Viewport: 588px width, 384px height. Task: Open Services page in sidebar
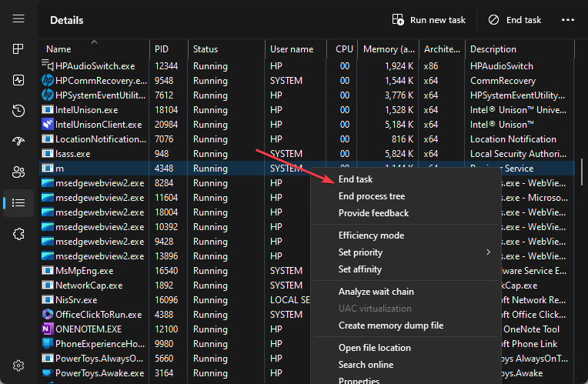click(x=18, y=234)
